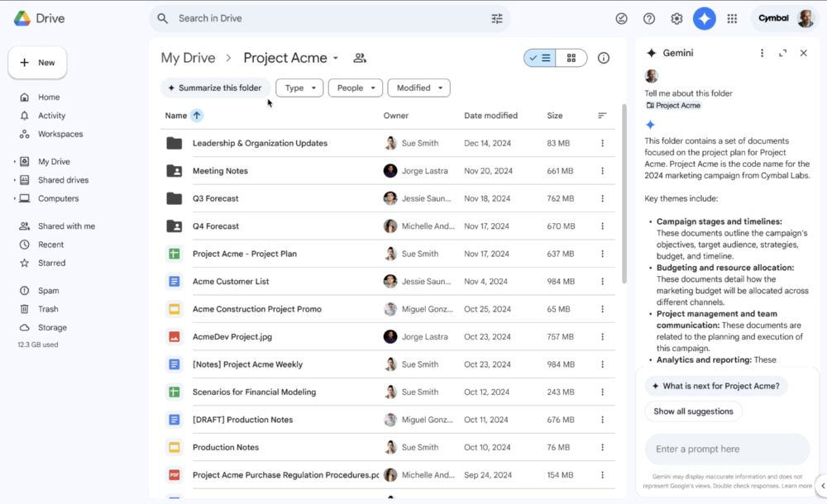Click the offline ready status icon
This screenshot has height=504, width=827.
pyautogui.click(x=621, y=18)
